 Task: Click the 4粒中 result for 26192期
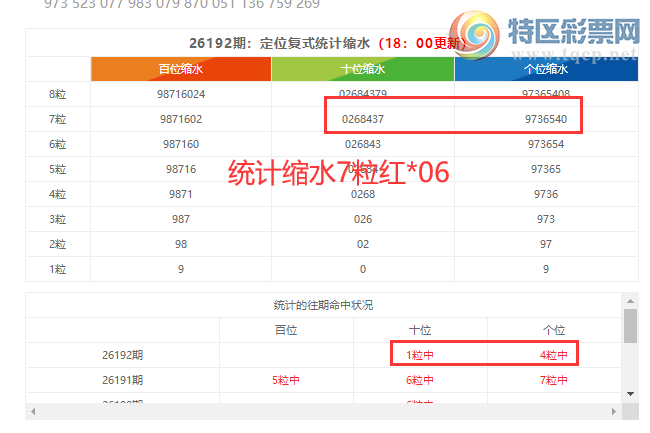[554, 355]
